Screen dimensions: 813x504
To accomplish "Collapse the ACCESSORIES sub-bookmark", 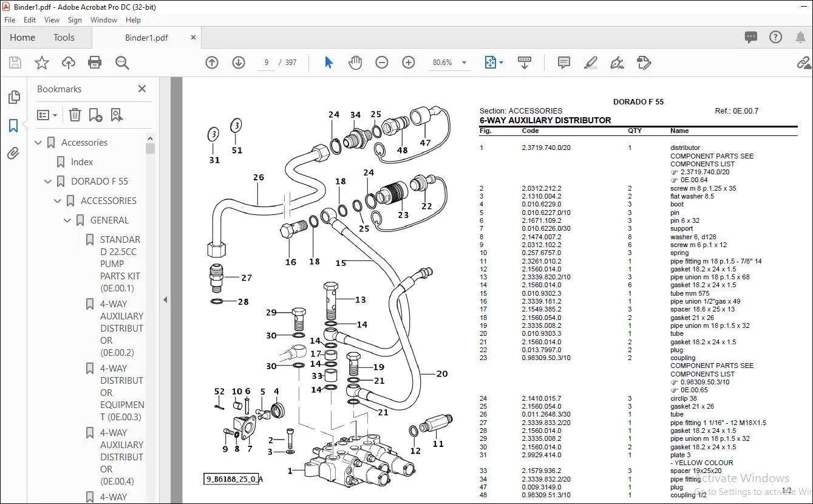I will pyautogui.click(x=58, y=201).
